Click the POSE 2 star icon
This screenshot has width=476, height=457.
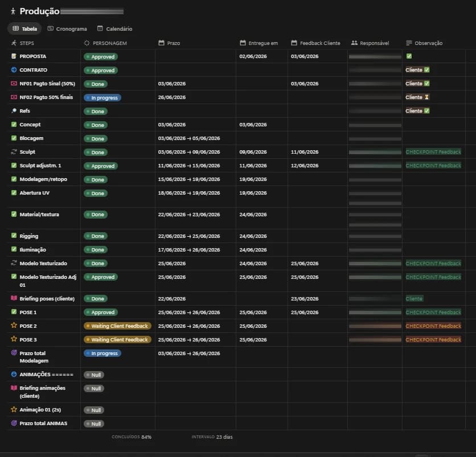pos(14,326)
